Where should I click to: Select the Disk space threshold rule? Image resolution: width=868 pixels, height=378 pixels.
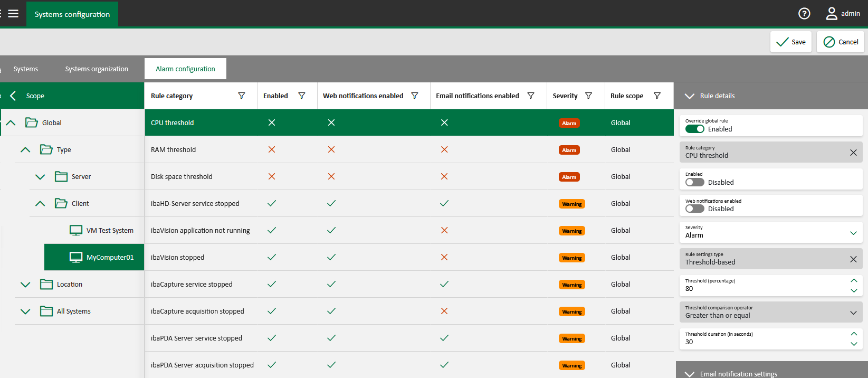coord(409,176)
